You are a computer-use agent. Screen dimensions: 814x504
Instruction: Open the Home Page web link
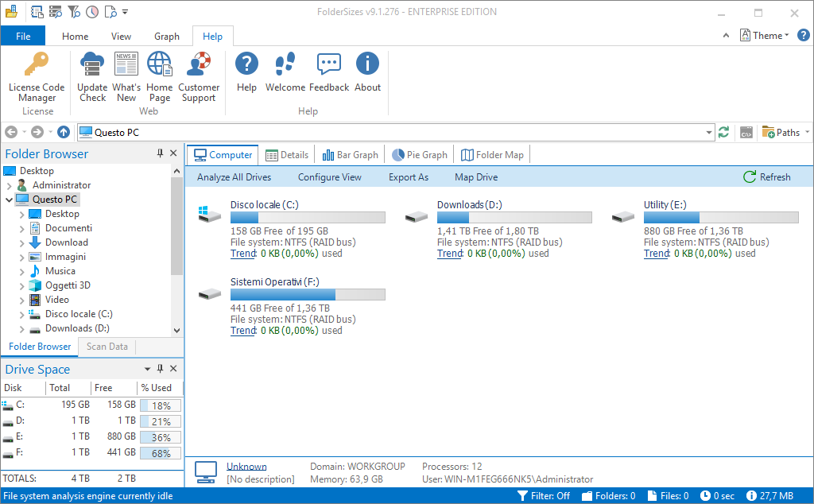[x=159, y=78]
